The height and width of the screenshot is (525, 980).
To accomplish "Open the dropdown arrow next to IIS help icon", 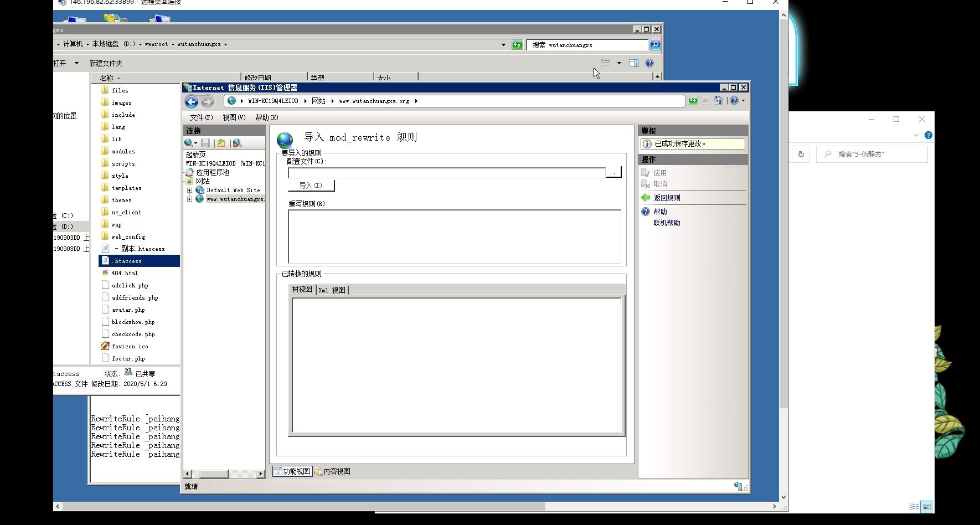I will (x=743, y=101).
